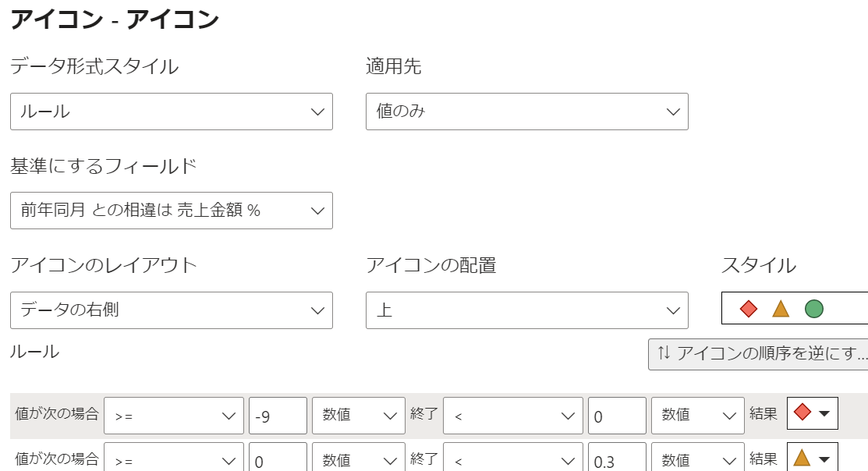The height and width of the screenshot is (471, 868).
Task: Click the first rule's -9 value field
Action: click(x=278, y=416)
